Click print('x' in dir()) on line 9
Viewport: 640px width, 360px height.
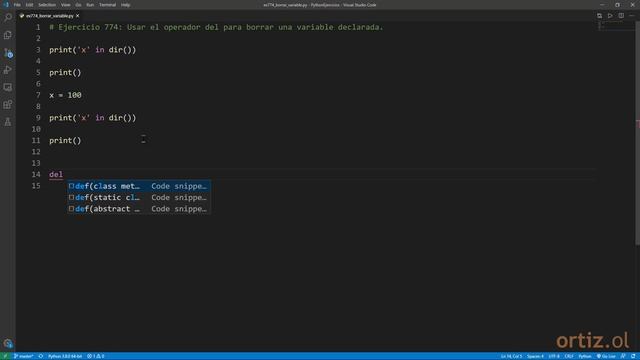click(x=93, y=118)
